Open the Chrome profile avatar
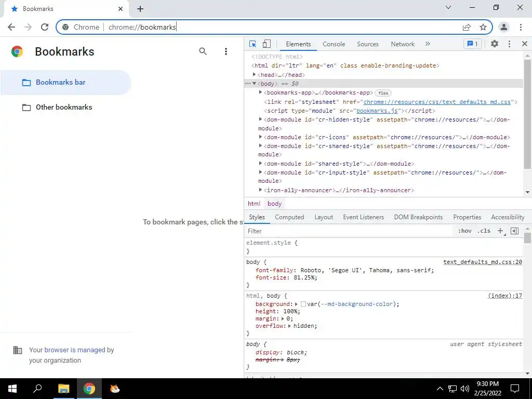The width and height of the screenshot is (532, 399). click(x=504, y=27)
